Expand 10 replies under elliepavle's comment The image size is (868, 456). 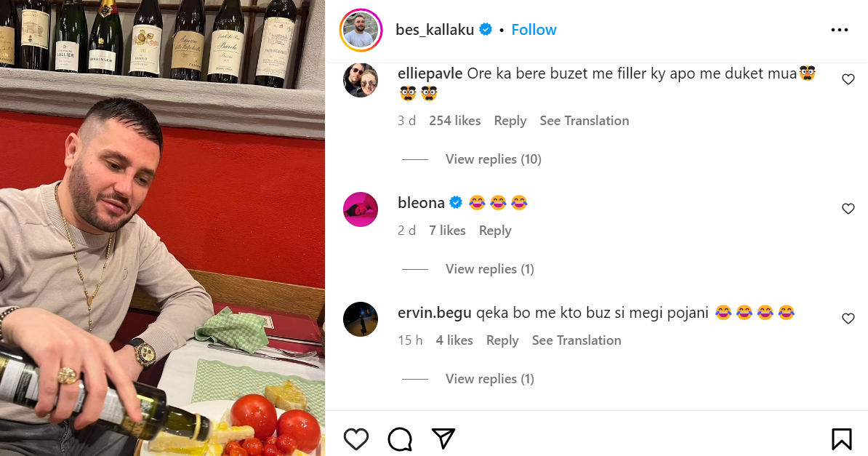(493, 159)
